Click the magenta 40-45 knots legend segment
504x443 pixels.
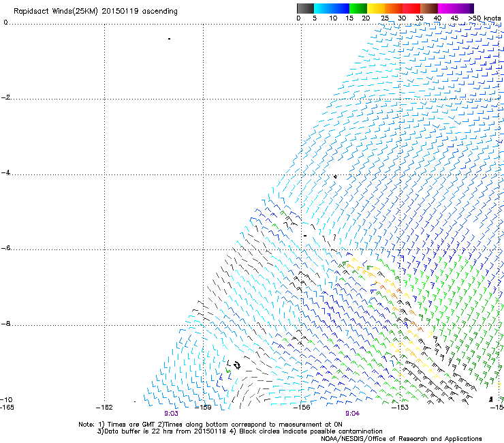pyautogui.click(x=447, y=8)
